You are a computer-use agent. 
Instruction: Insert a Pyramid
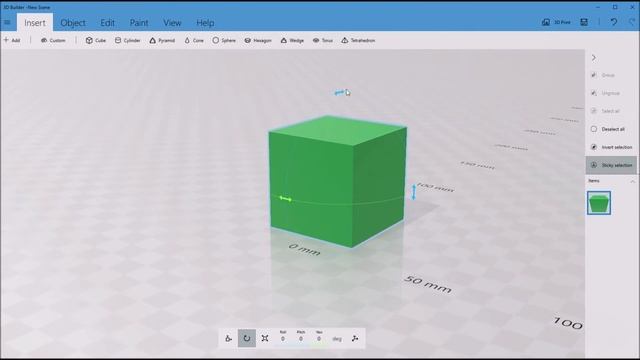tap(162, 40)
